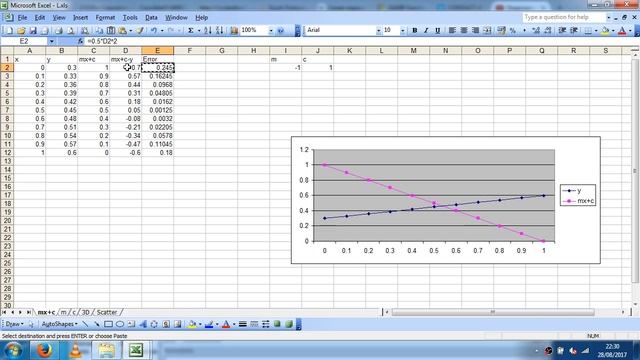
Task: Click the New workbook icon
Action: [9, 31]
